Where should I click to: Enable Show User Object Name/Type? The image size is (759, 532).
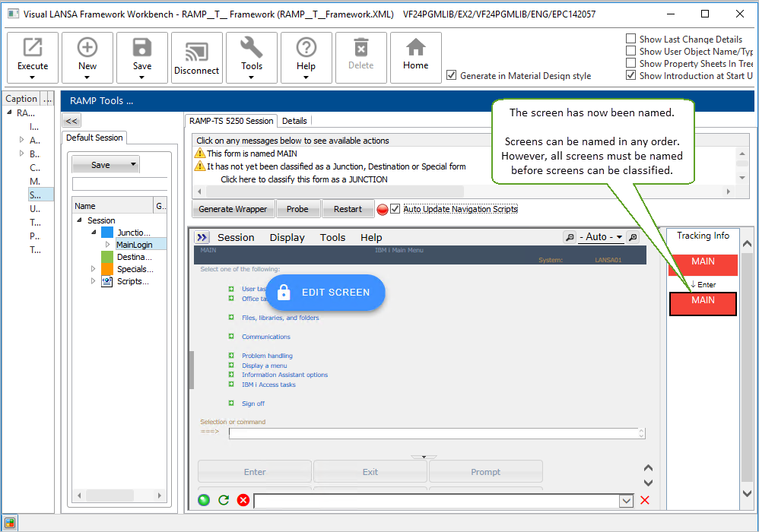click(630, 50)
